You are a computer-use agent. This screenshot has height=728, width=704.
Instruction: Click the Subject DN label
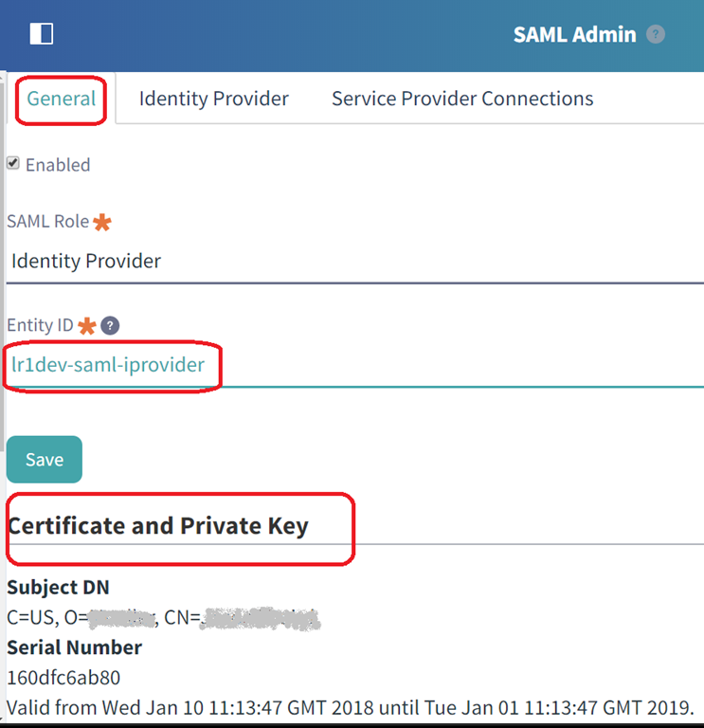(x=58, y=588)
